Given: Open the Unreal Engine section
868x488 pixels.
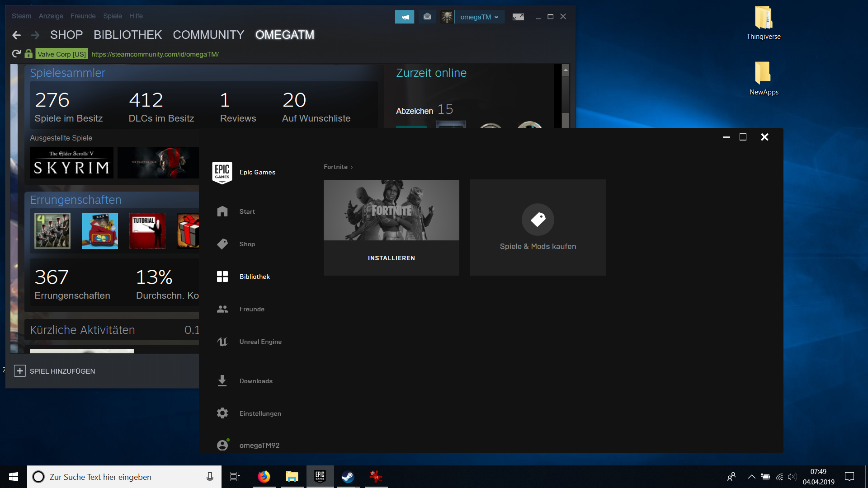Looking at the screenshot, I should (260, 342).
